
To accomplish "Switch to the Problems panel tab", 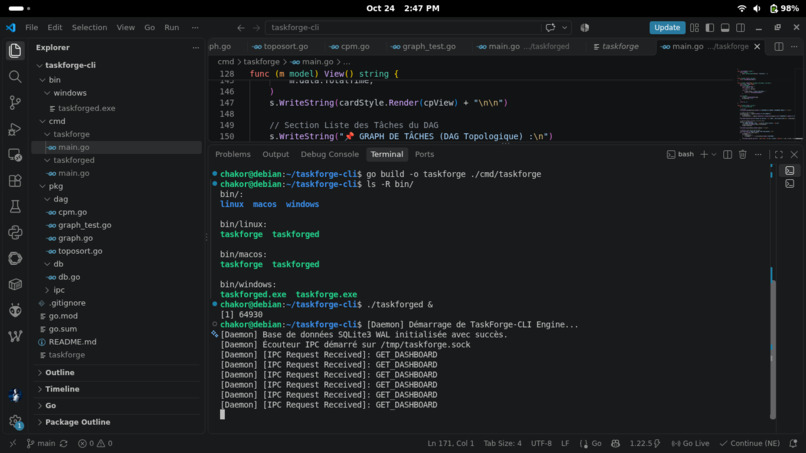I will pos(233,154).
